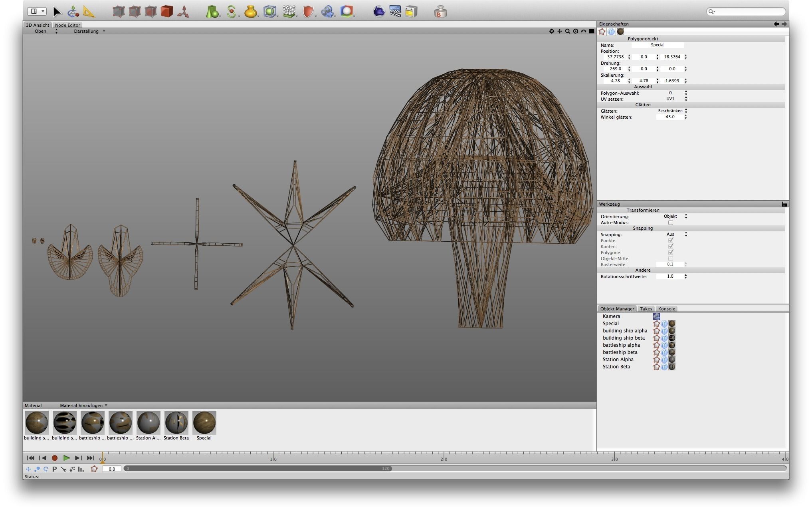This screenshot has width=812, height=511.
Task: Switch to the Node Editor tab
Action: click(67, 25)
